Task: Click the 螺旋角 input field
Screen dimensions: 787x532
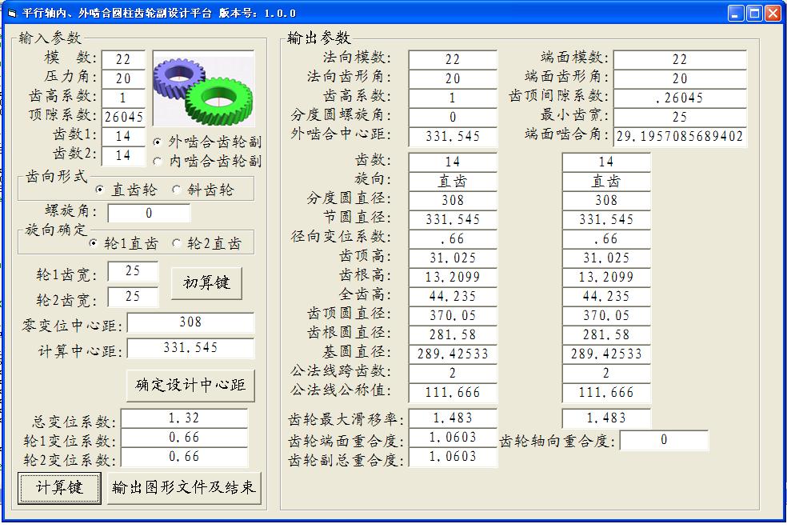Action: point(149,214)
